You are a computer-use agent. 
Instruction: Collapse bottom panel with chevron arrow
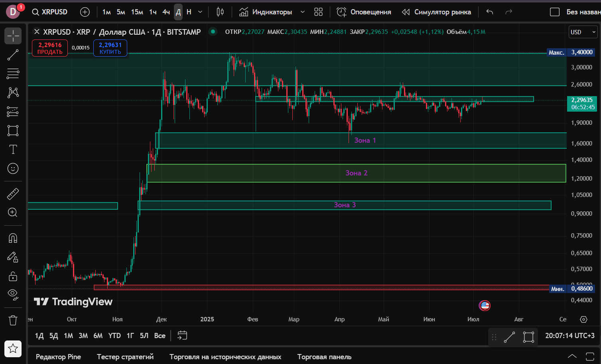[572, 356]
